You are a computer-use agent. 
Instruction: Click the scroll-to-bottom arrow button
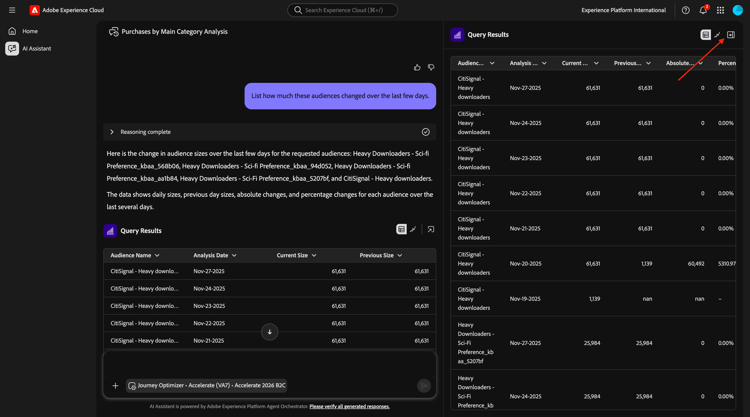point(270,332)
